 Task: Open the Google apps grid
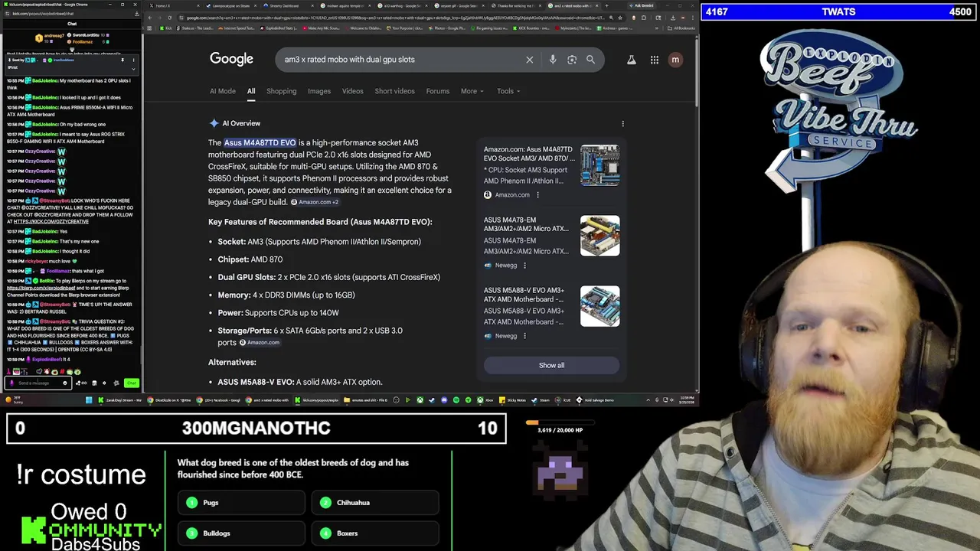click(x=655, y=60)
